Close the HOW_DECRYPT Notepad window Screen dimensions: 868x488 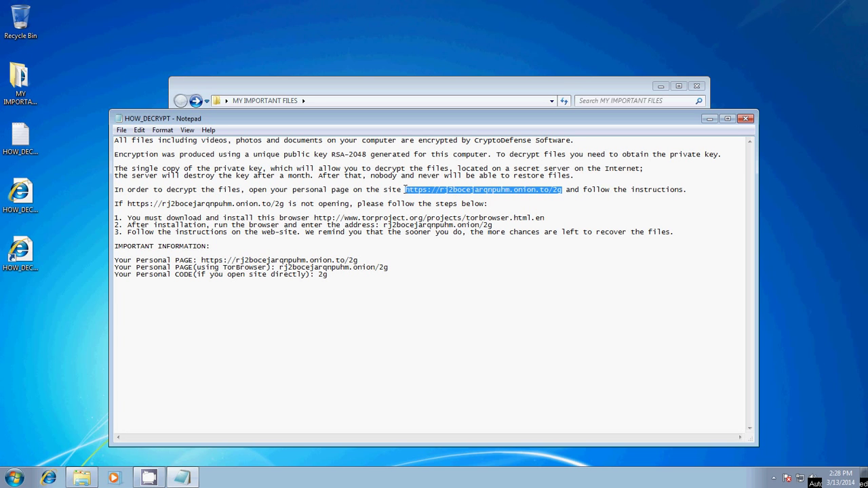coord(745,119)
